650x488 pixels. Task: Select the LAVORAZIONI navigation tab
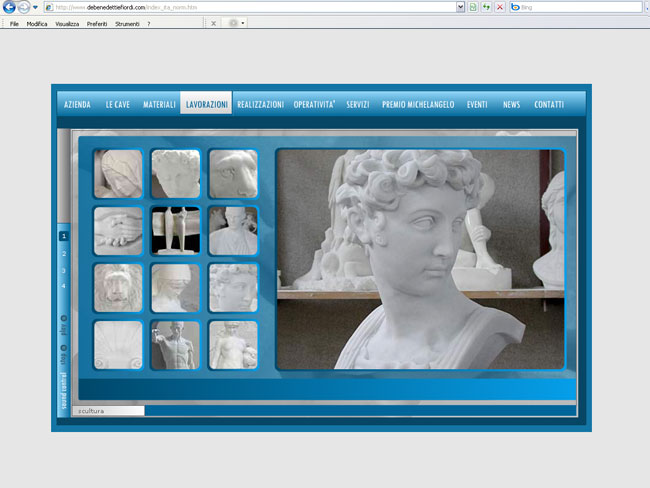point(206,103)
